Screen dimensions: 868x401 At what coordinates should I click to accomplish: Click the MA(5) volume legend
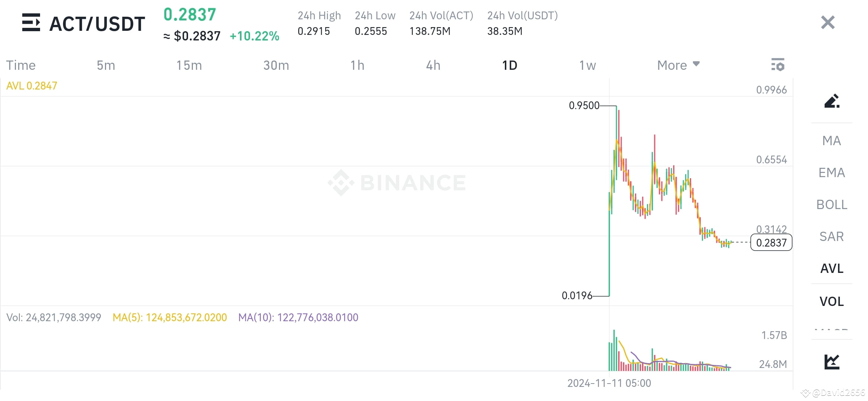[x=170, y=317]
